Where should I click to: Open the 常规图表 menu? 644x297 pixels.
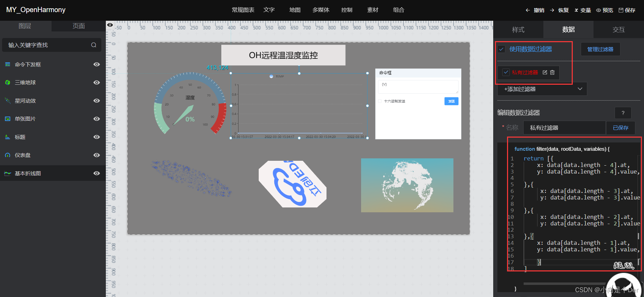point(243,10)
